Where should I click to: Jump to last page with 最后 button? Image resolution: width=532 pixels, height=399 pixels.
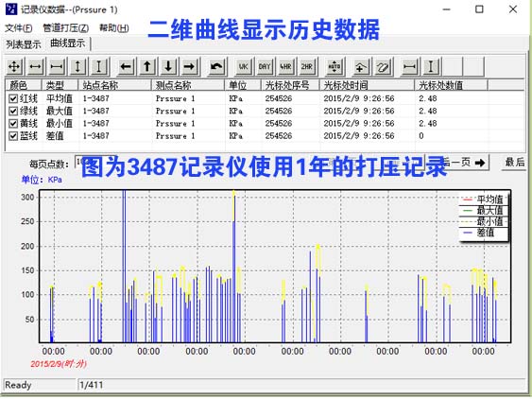pos(514,163)
